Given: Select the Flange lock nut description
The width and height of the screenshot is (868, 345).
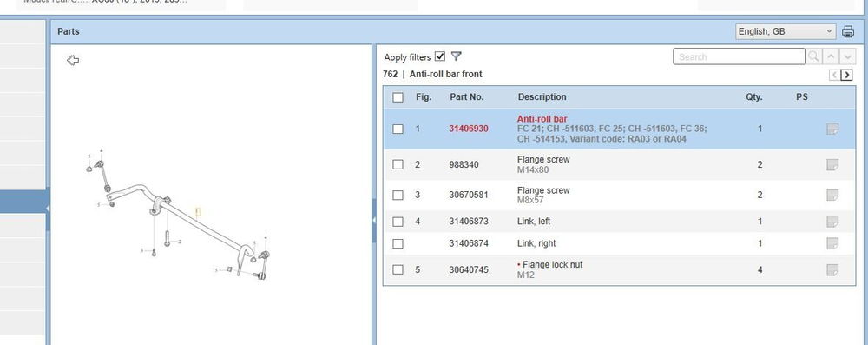Looking at the screenshot, I should click(x=552, y=264).
